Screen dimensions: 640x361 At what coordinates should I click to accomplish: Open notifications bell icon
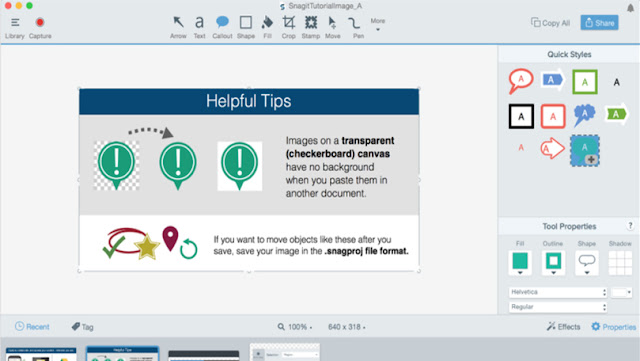click(631, 8)
